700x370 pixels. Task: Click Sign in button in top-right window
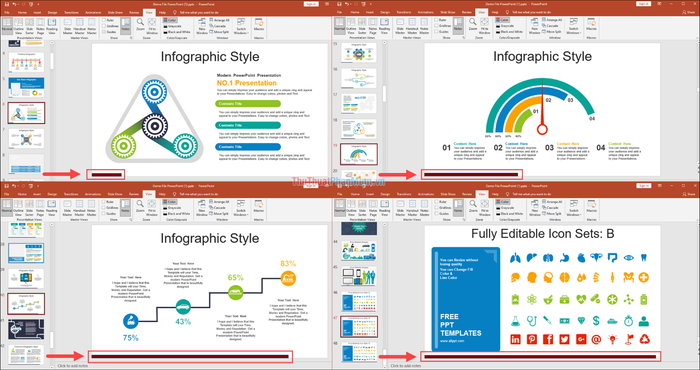643,4
